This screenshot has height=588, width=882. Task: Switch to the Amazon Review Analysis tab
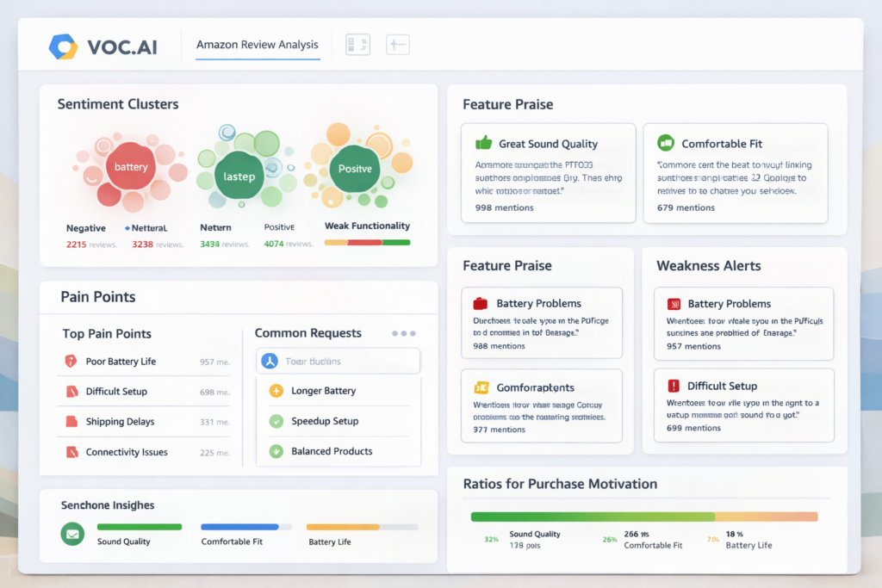258,44
